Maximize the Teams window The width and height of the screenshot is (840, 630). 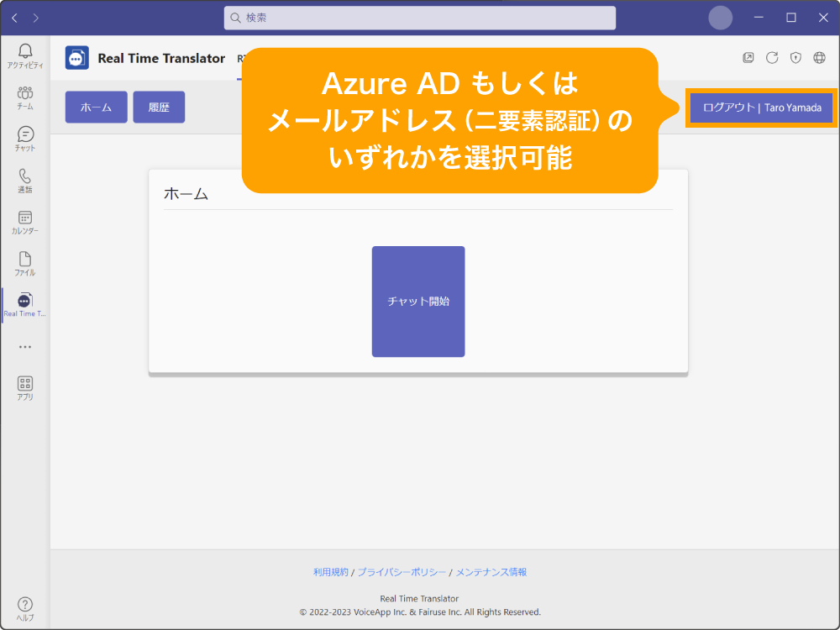click(x=791, y=18)
